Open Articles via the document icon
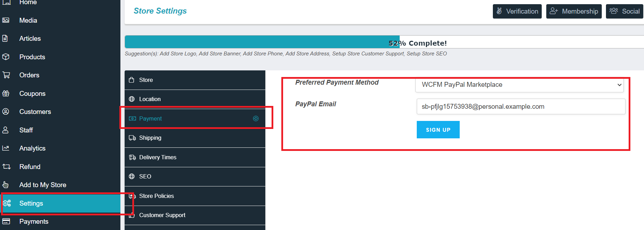This screenshot has width=644, height=230. 6,38
